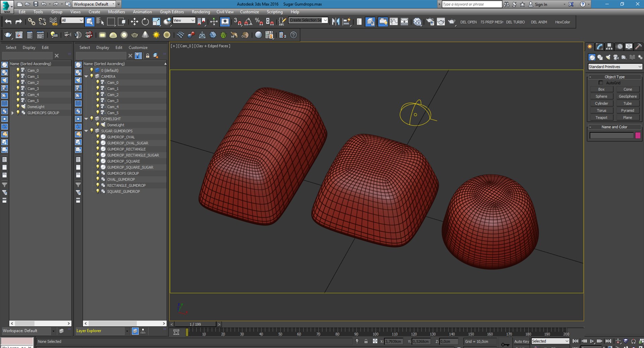Toggle the Percent Snap icon
The width and height of the screenshot is (644, 348).
pyautogui.click(x=259, y=22)
